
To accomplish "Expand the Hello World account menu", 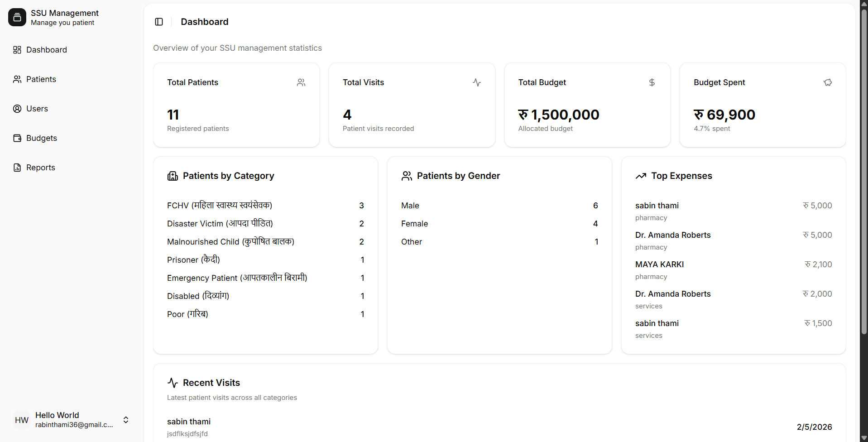I will [x=125, y=420].
